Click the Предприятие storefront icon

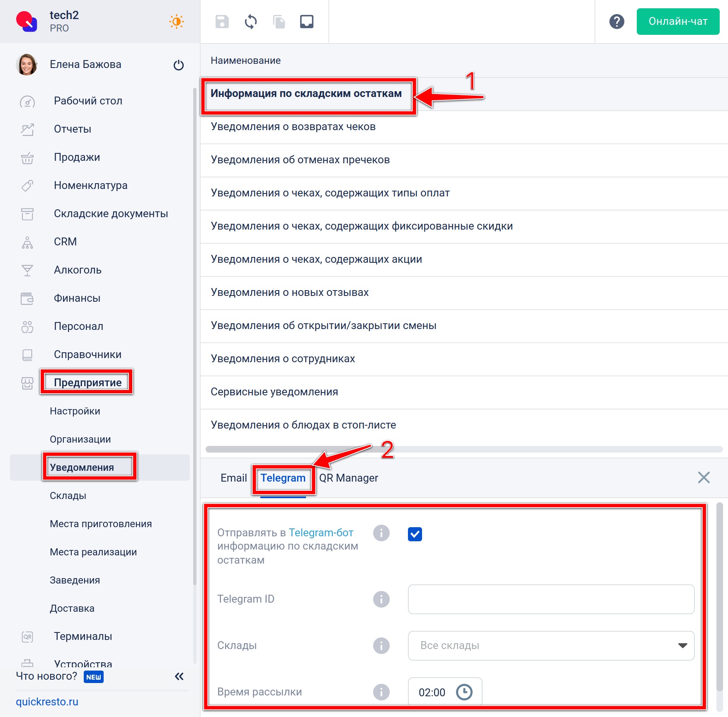[x=27, y=383]
